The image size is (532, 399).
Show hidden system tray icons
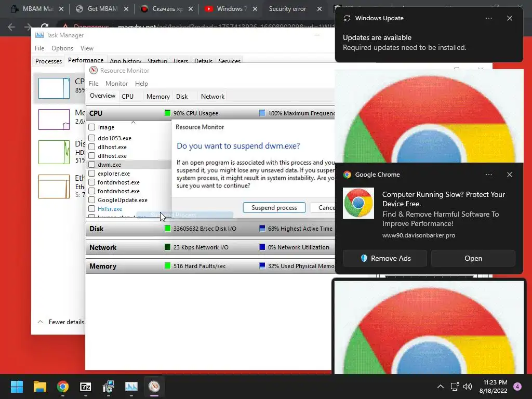441,387
